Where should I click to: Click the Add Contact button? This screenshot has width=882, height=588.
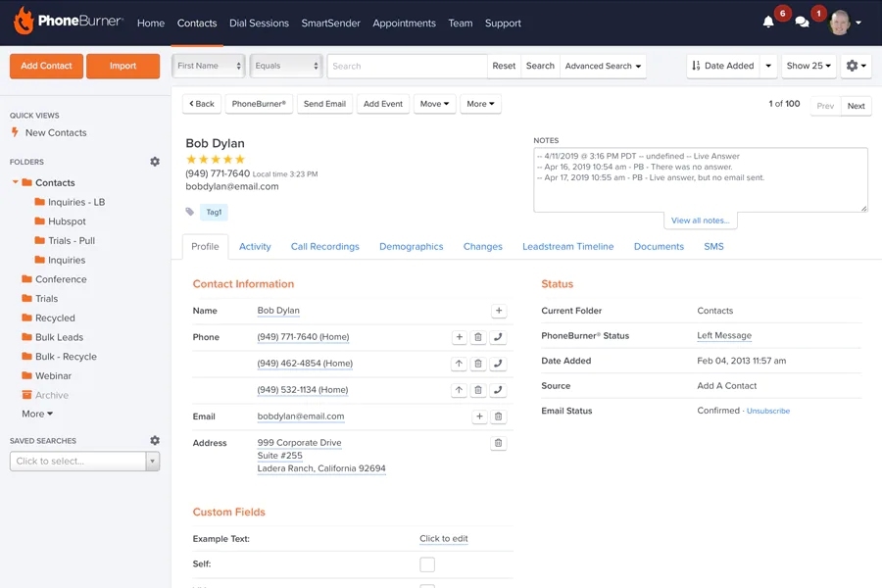[x=46, y=66]
